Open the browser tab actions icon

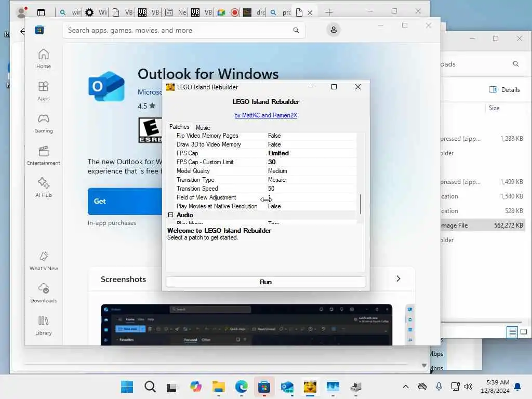click(x=41, y=12)
